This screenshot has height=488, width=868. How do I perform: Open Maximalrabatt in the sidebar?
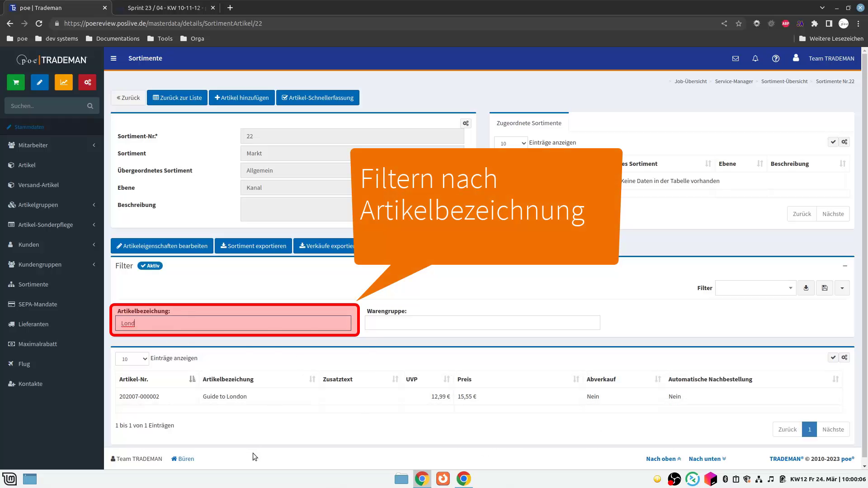coord(52,344)
